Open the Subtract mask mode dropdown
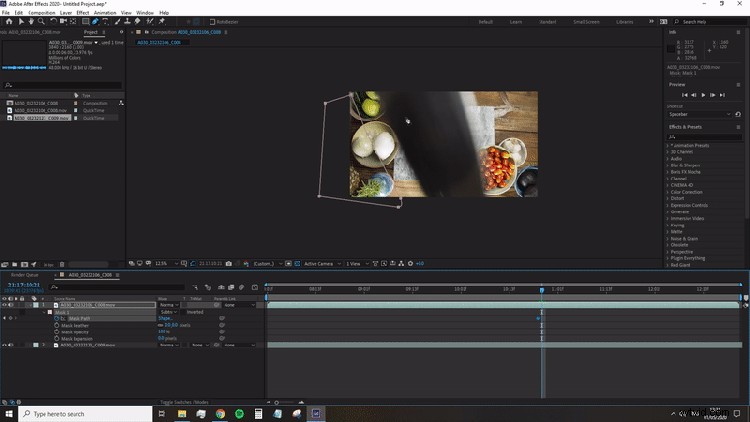750x422 pixels. [168, 312]
